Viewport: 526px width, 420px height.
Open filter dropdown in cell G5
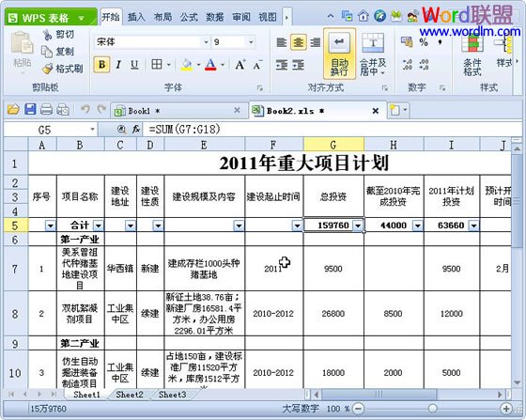(x=358, y=226)
